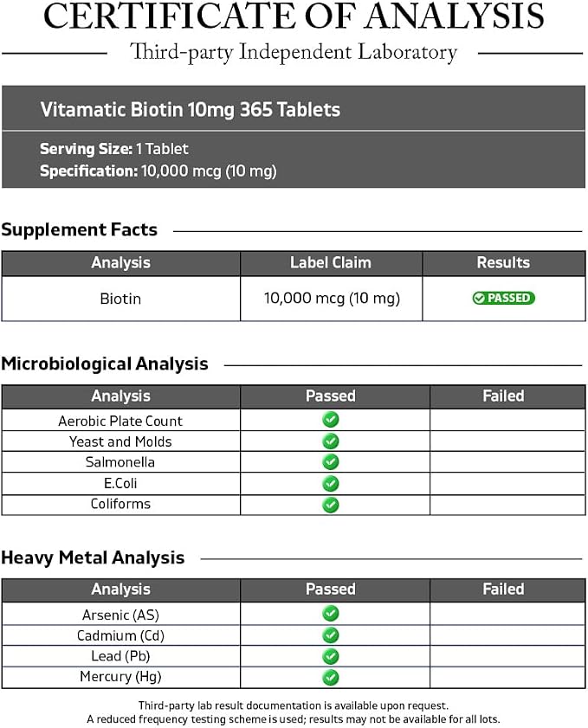This screenshot has height=728, width=588.
Task: Click the Specification 10,000 mcg line
Action: (158, 171)
